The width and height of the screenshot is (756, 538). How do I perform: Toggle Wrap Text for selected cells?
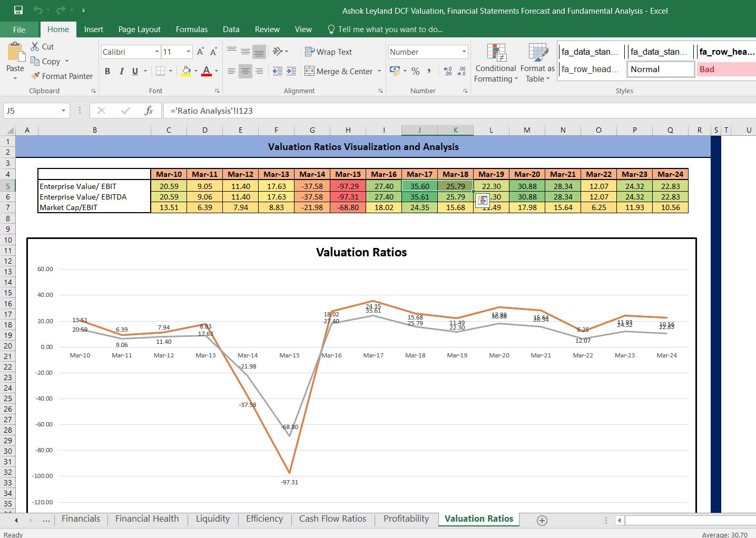[328, 52]
